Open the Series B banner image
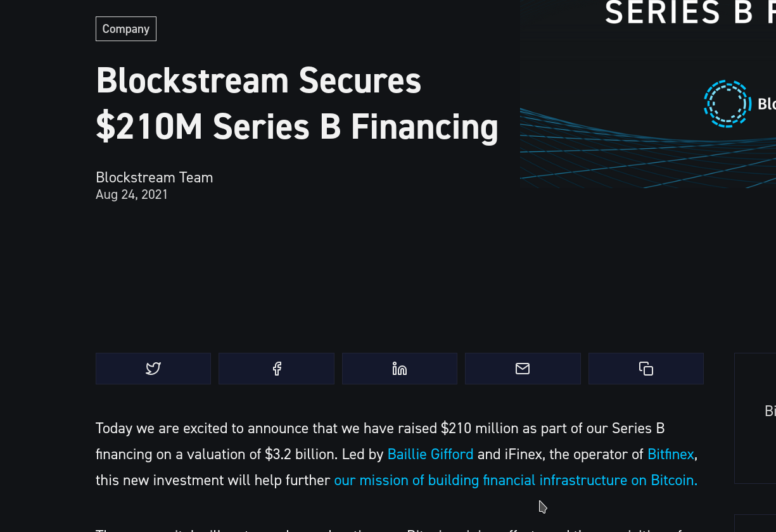Screen dimensions: 776x532 (648, 94)
